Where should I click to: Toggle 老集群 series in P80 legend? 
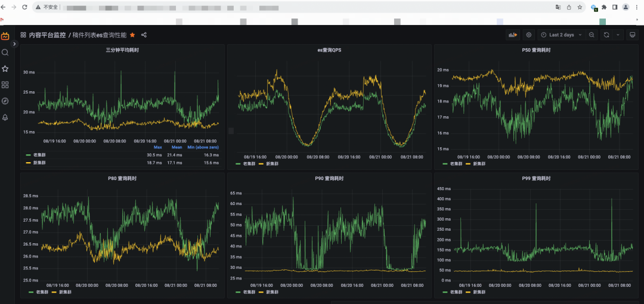tap(42, 292)
